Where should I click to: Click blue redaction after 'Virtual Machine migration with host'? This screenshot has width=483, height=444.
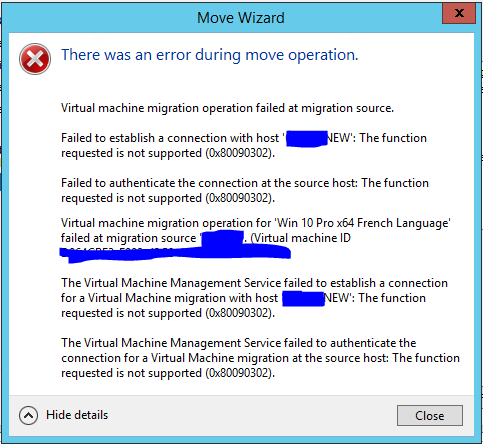[304, 299]
